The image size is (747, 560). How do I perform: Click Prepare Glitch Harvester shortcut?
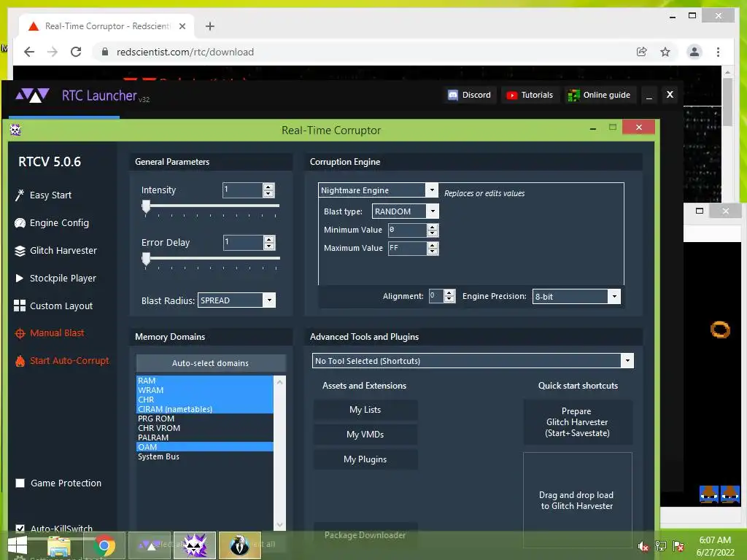click(x=578, y=422)
